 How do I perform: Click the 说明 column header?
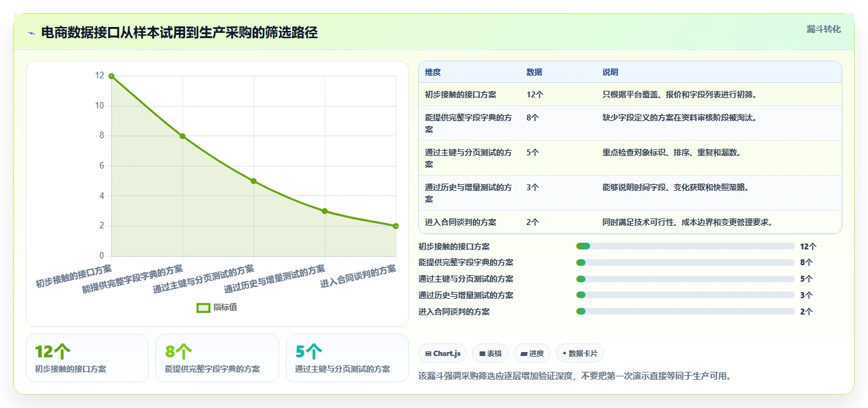[x=610, y=72]
